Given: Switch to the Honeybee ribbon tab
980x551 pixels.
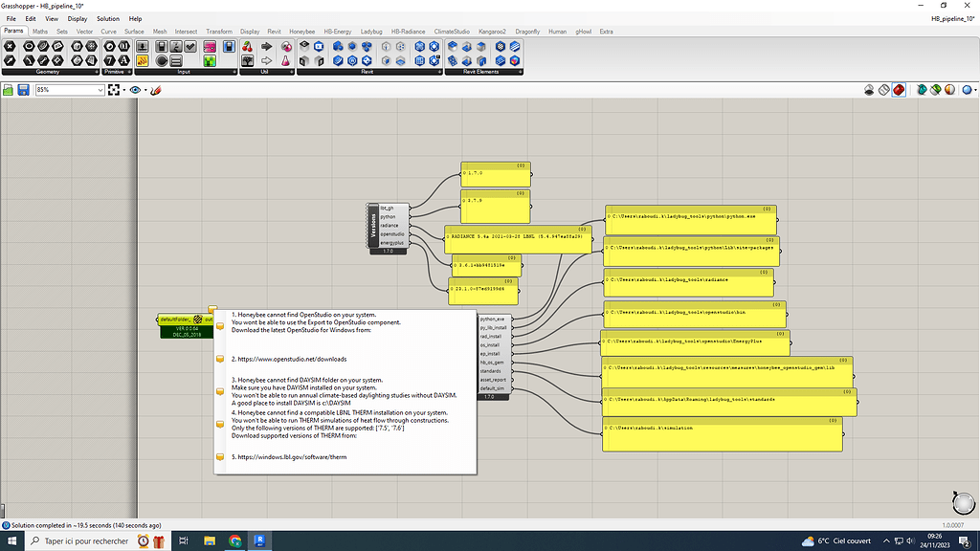Looking at the screenshot, I should (302, 31).
